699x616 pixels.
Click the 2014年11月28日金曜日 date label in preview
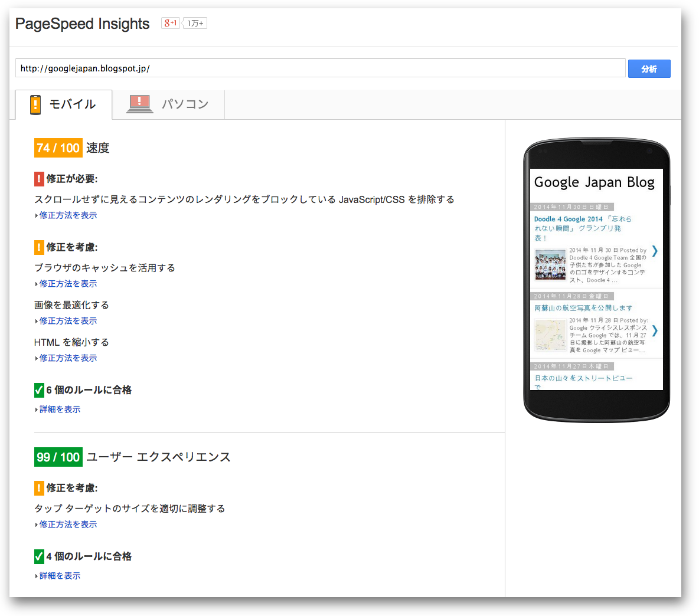(573, 296)
